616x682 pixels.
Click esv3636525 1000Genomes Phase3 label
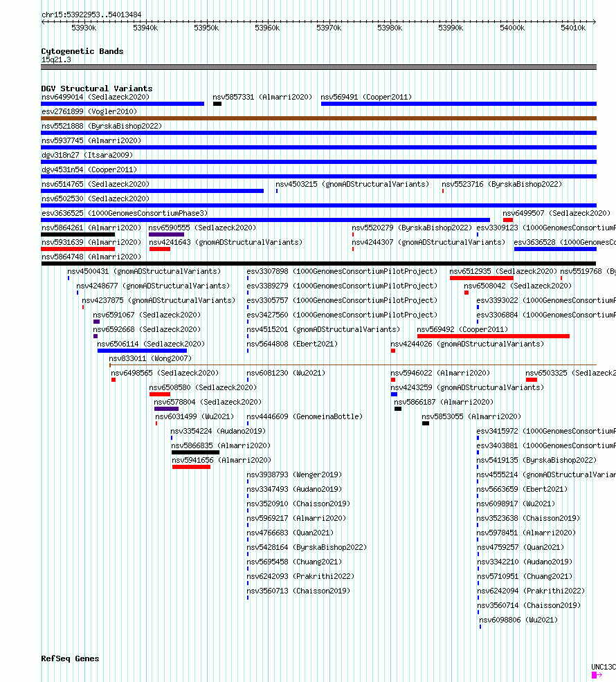coord(125,213)
